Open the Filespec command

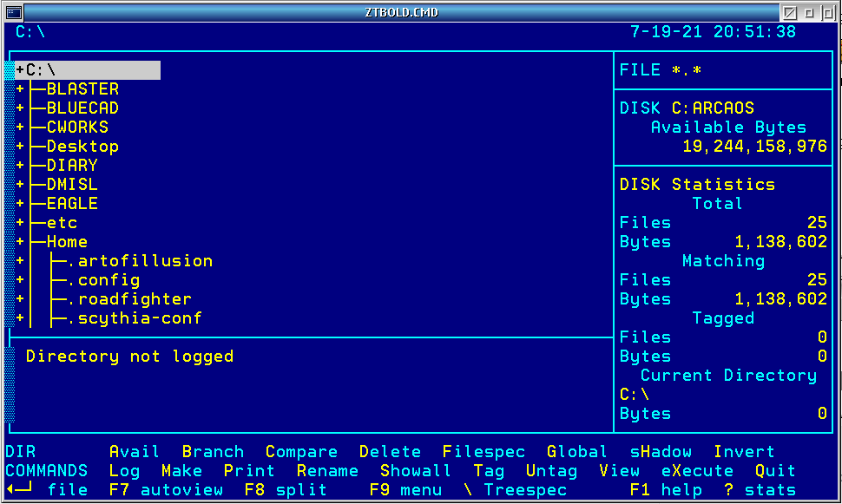click(483, 452)
